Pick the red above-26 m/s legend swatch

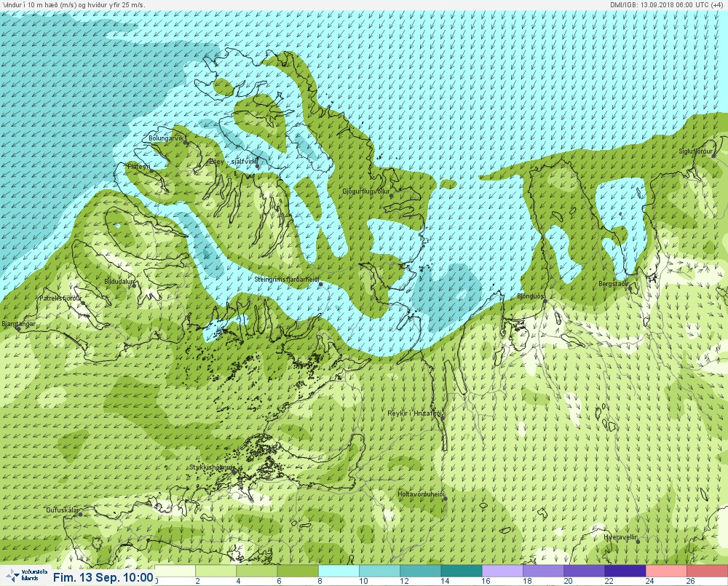(x=707, y=571)
